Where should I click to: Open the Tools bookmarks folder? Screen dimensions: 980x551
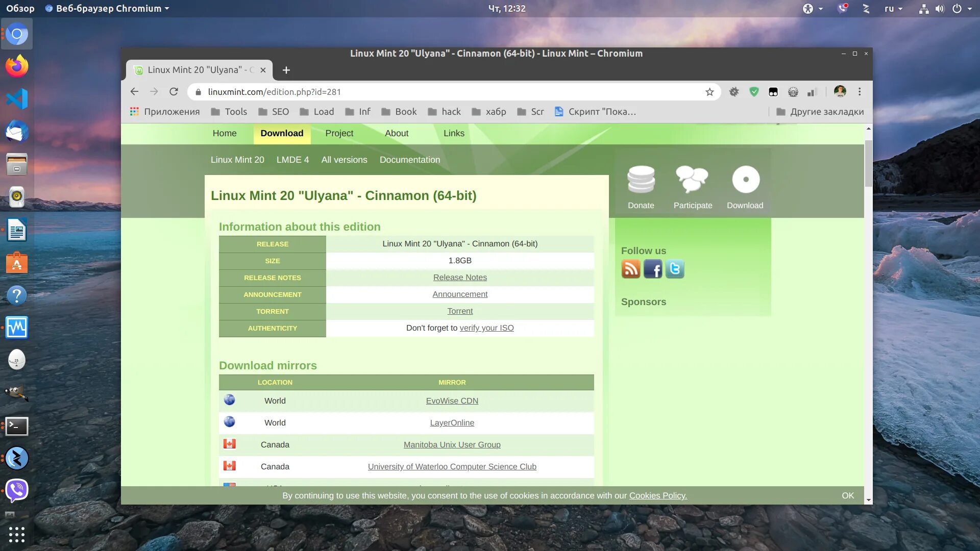[x=229, y=112]
